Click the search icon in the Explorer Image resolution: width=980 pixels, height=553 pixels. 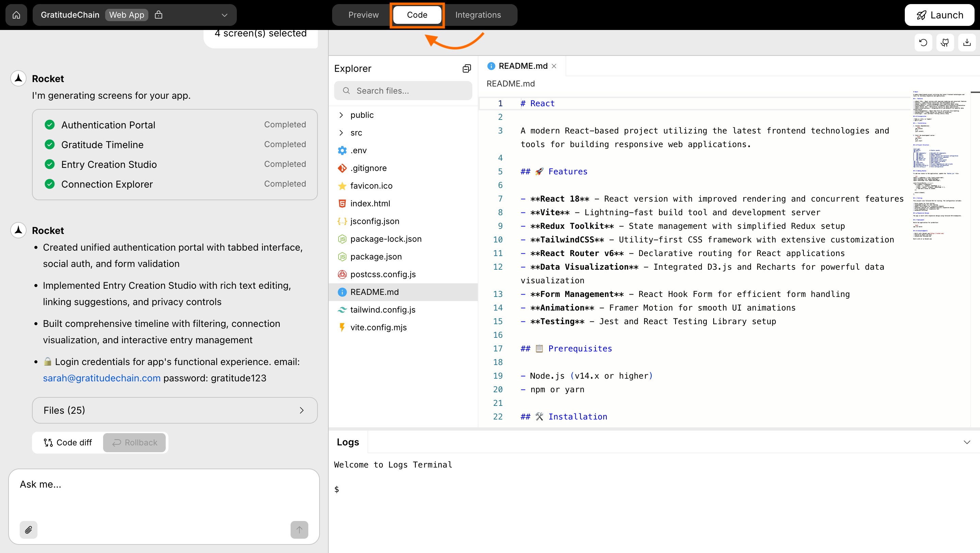pos(346,91)
